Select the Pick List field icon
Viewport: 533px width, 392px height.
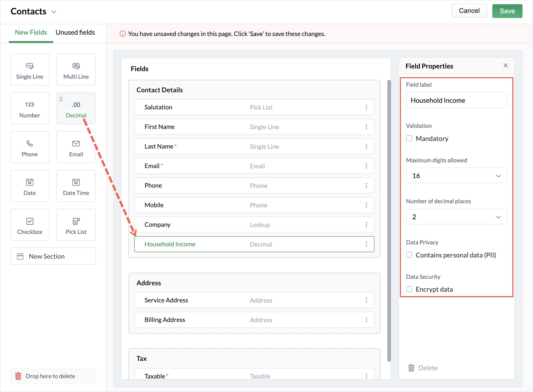[76, 221]
